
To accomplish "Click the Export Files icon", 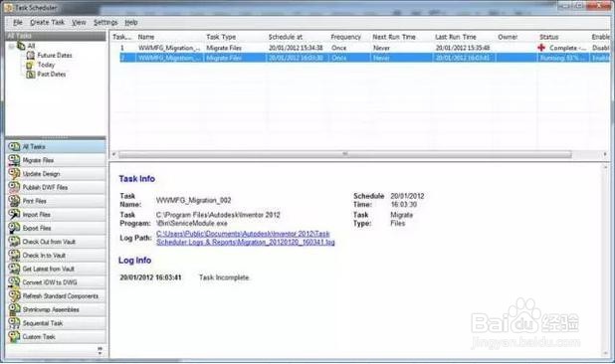I will pos(14,228).
